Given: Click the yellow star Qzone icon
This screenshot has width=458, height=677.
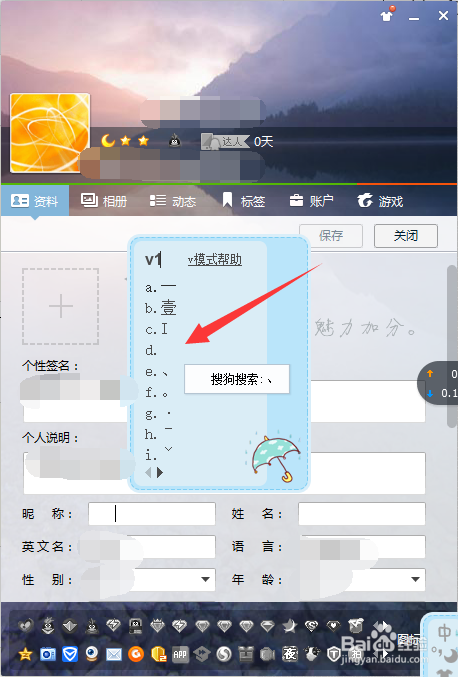Looking at the screenshot, I should 25,655.
